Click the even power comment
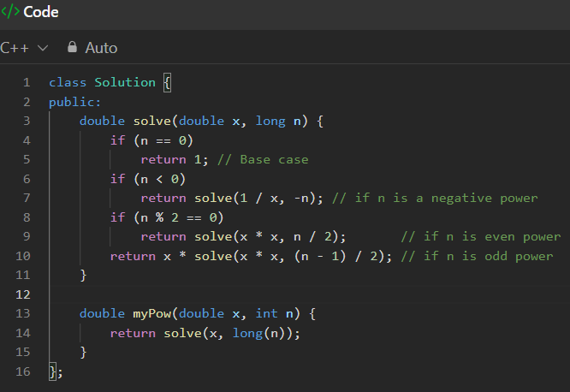Screen dimensions: 570x392 tap(481, 237)
